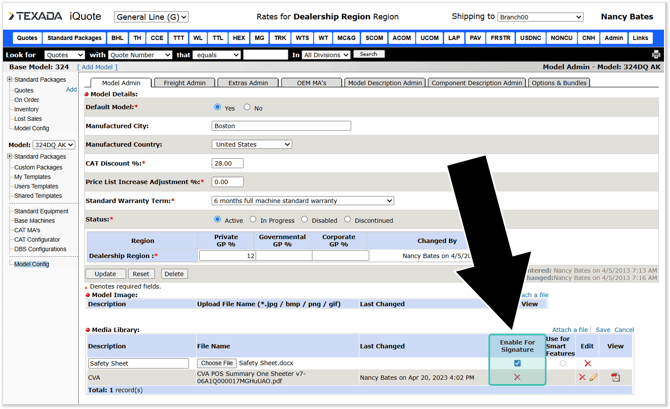Expand the Standard Warranty Term dropdown

tap(303, 201)
